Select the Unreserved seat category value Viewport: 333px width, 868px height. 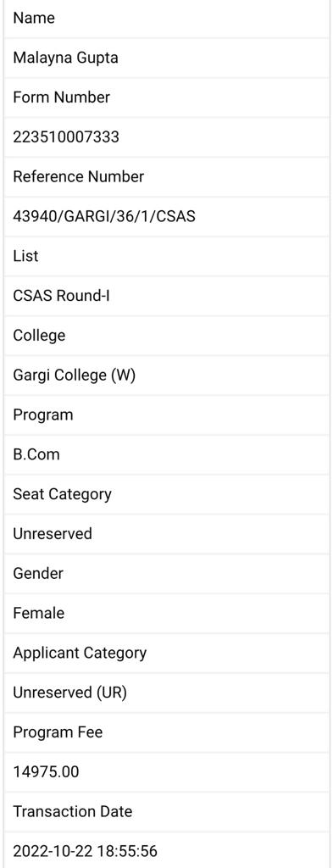[52, 534]
